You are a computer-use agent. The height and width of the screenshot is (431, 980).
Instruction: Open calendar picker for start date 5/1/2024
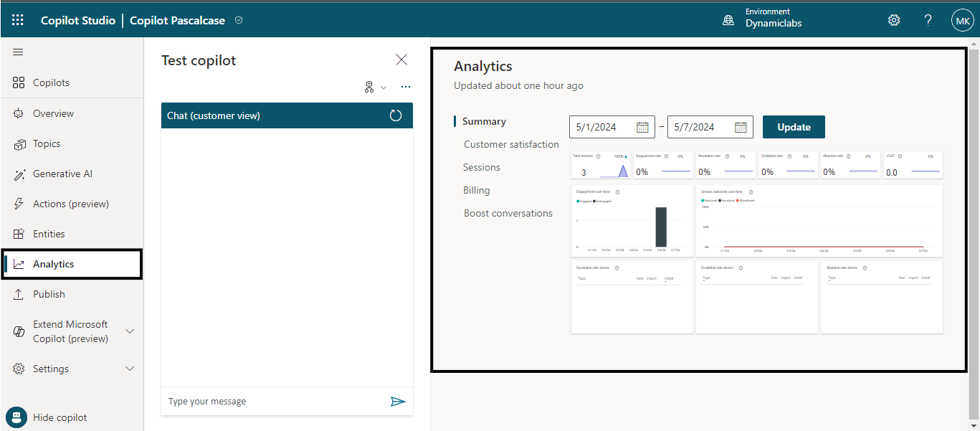(x=642, y=127)
